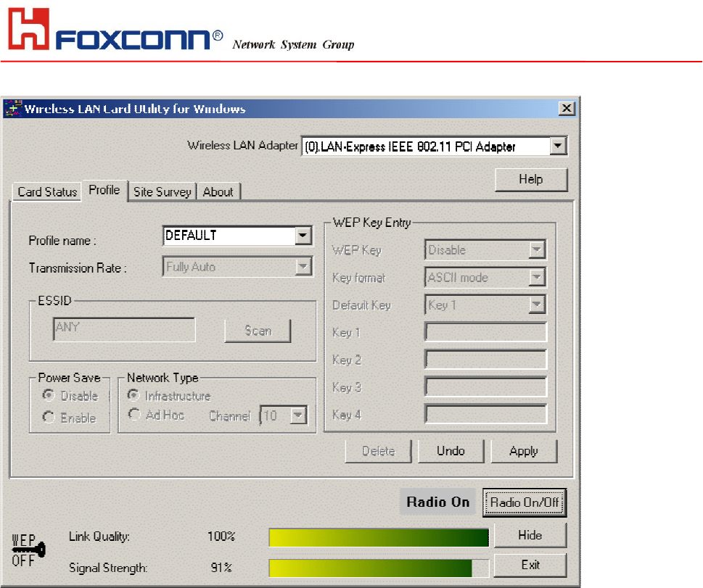703x588 pixels.
Task: Select the Power Save Disable radio button
Action: (x=49, y=395)
